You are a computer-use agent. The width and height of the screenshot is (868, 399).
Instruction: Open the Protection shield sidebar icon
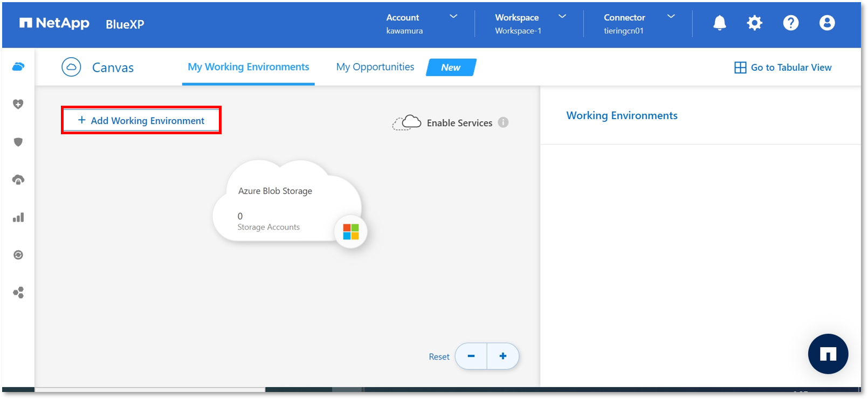pos(18,142)
